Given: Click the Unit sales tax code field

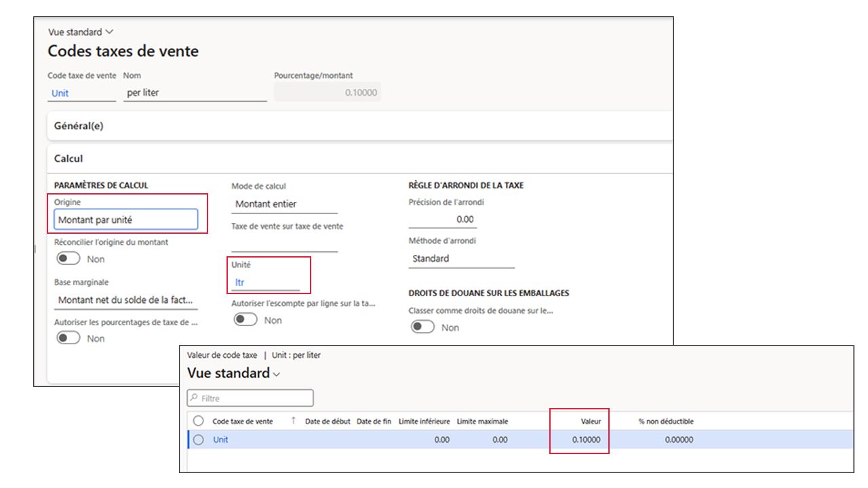Looking at the screenshot, I should tap(82, 93).
